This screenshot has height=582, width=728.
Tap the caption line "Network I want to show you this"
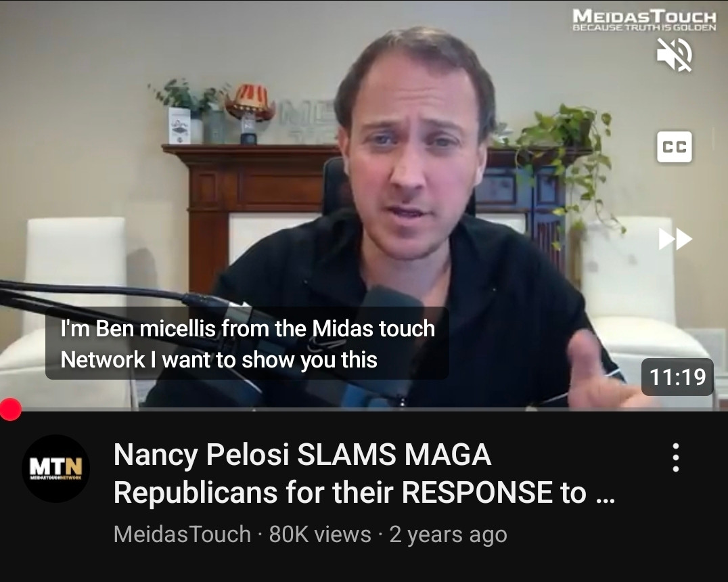(219, 359)
